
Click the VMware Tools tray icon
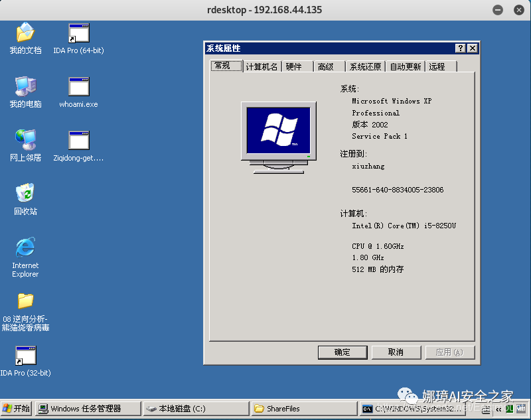click(x=521, y=409)
